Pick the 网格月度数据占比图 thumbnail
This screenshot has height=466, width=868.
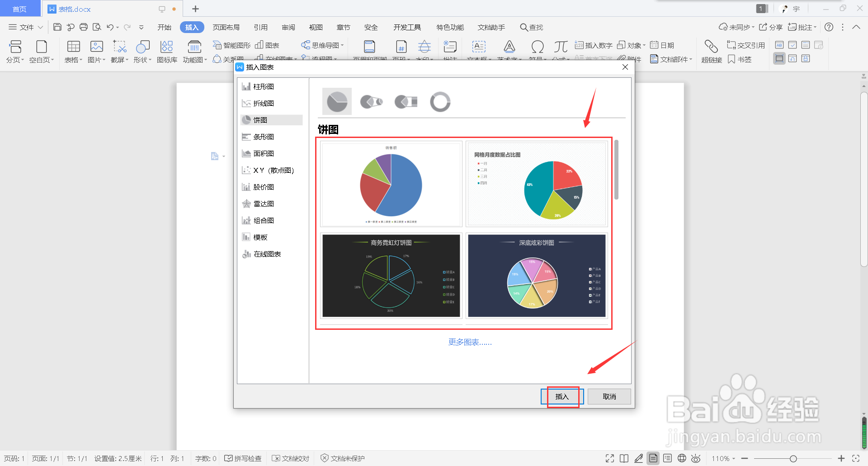click(537, 184)
